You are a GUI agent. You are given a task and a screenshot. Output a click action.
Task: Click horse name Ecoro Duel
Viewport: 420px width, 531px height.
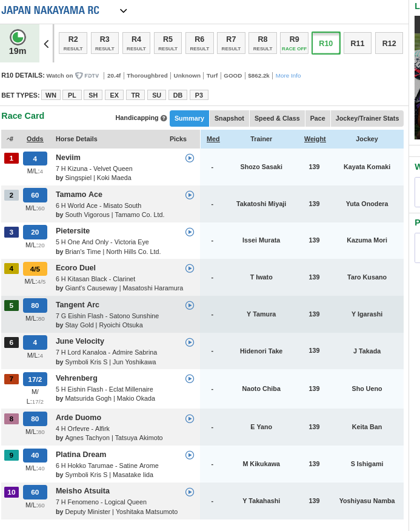[76, 268]
